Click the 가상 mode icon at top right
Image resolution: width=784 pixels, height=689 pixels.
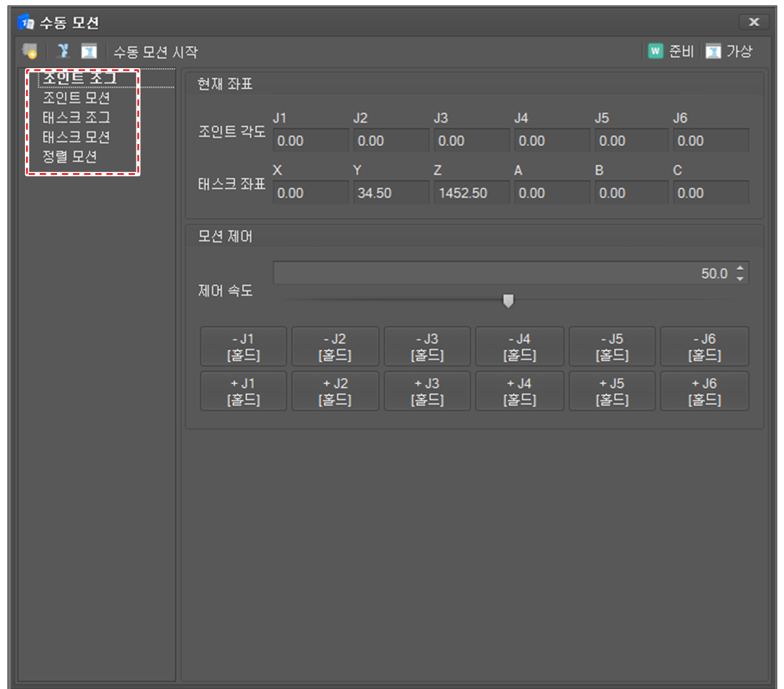coord(713,52)
